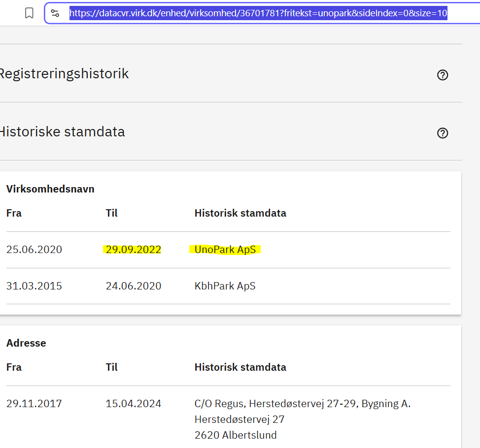Select the highlighted date 29.09.2022
This screenshot has width=480, height=448.
pyautogui.click(x=133, y=250)
